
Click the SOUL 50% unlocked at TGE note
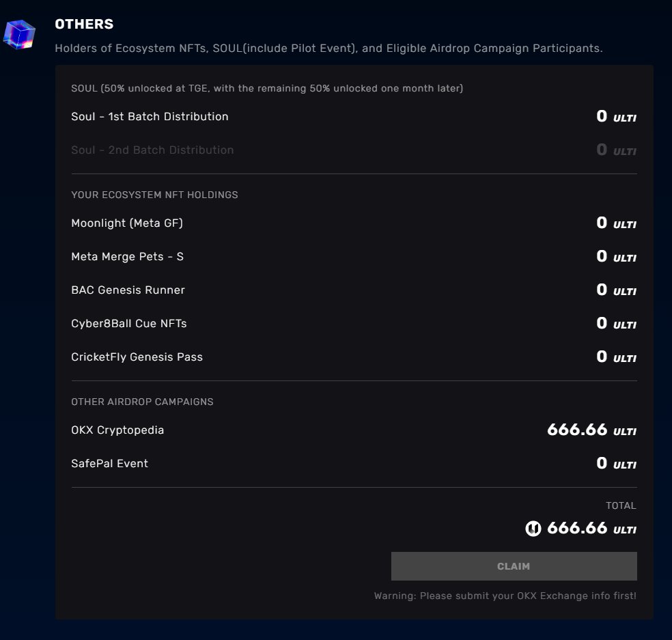pyautogui.click(x=267, y=88)
